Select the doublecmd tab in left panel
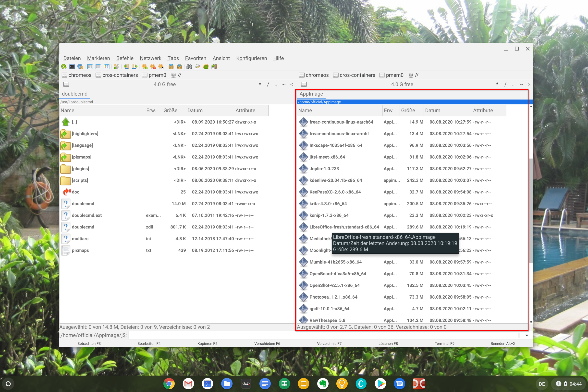This screenshot has height=392, width=588. click(x=75, y=94)
